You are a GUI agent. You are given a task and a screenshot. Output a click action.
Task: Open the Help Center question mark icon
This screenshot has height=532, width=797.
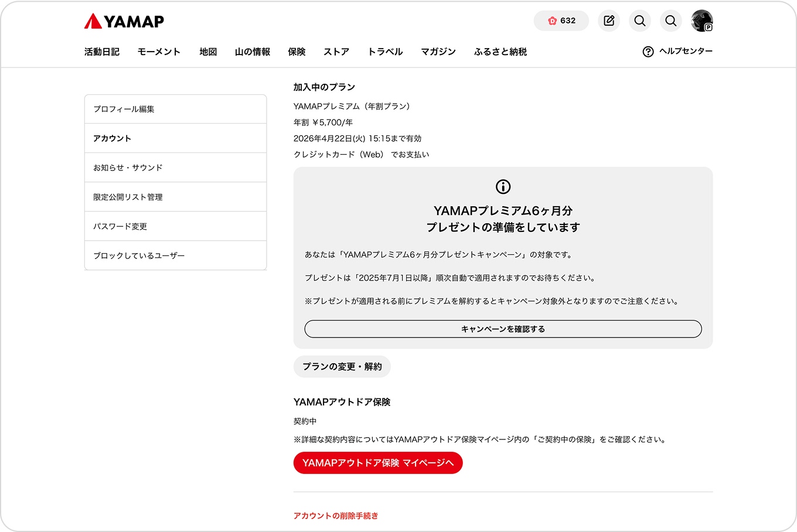647,52
